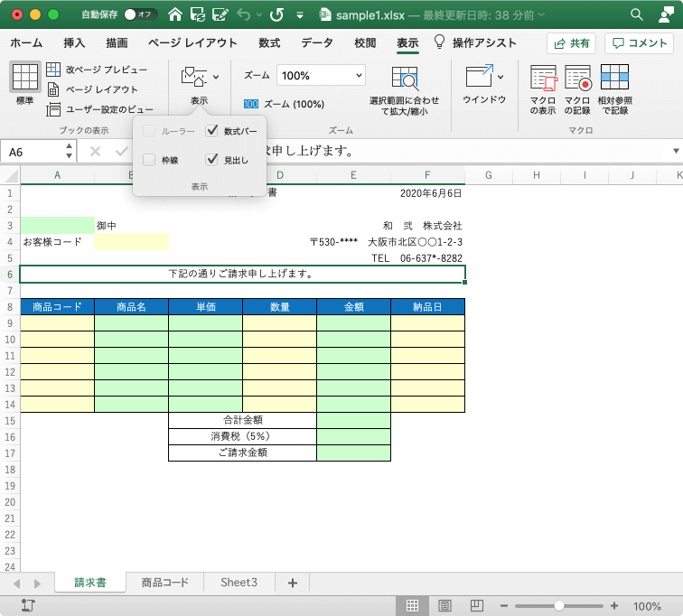Open the ズーム 100% combo box
Screen dimensions: 683x616
pyautogui.click(x=321, y=75)
